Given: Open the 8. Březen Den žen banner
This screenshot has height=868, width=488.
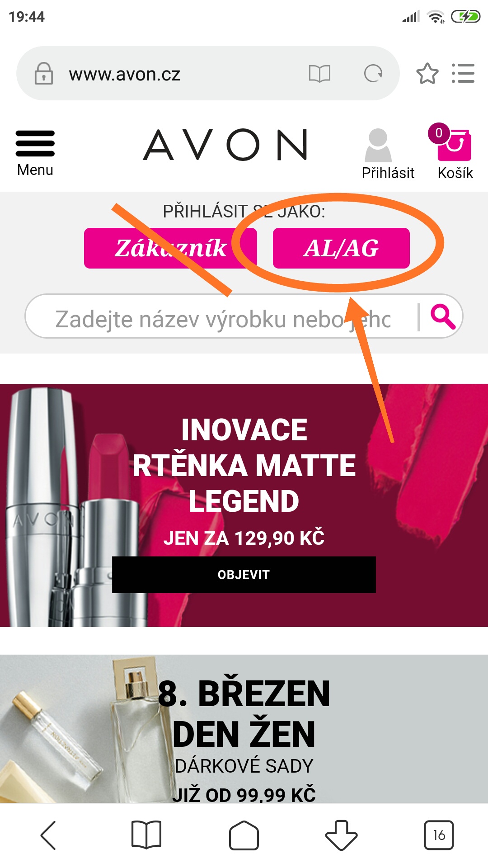Looking at the screenshot, I should [244, 729].
